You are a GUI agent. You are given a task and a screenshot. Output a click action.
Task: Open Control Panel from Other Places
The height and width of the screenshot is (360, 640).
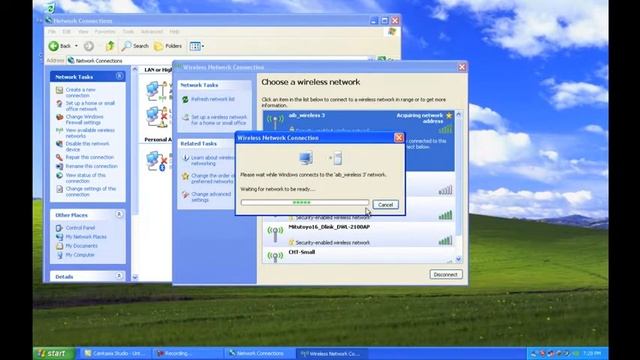tap(80, 228)
